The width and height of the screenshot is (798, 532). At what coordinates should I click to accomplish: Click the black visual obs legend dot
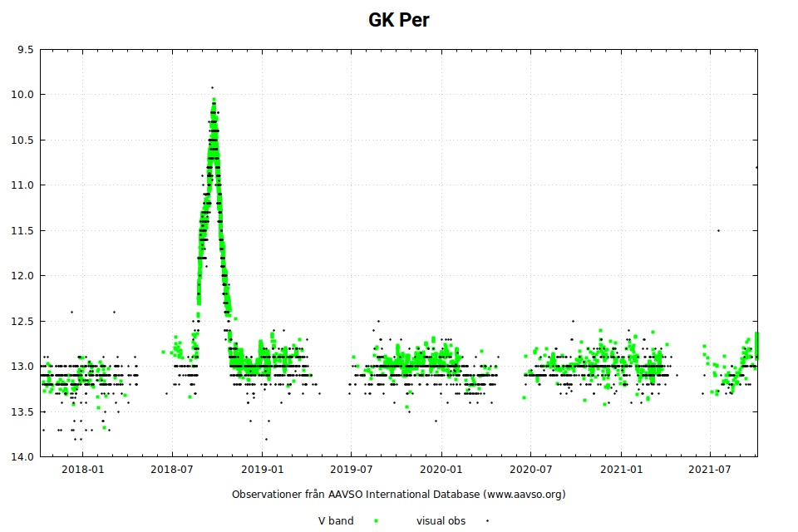pos(487,521)
